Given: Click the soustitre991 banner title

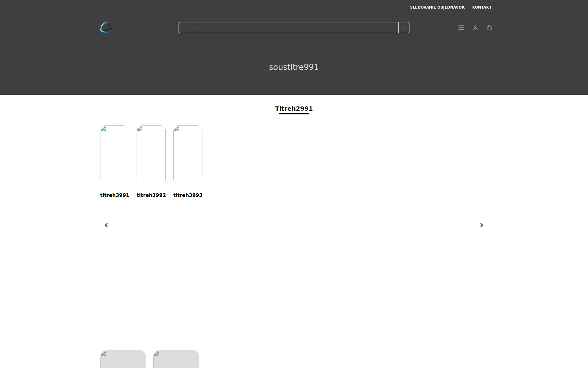Looking at the screenshot, I should point(294,67).
